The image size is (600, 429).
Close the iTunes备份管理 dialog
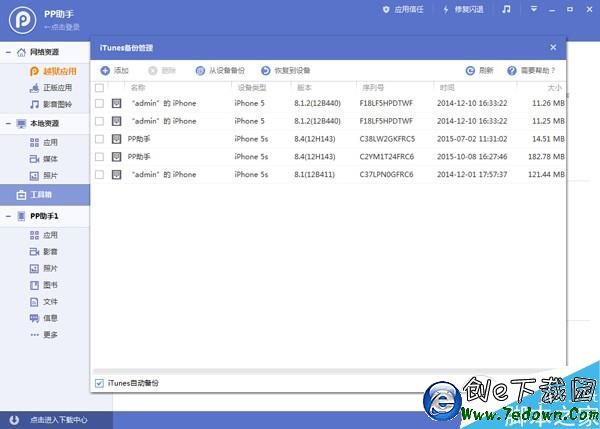(553, 47)
